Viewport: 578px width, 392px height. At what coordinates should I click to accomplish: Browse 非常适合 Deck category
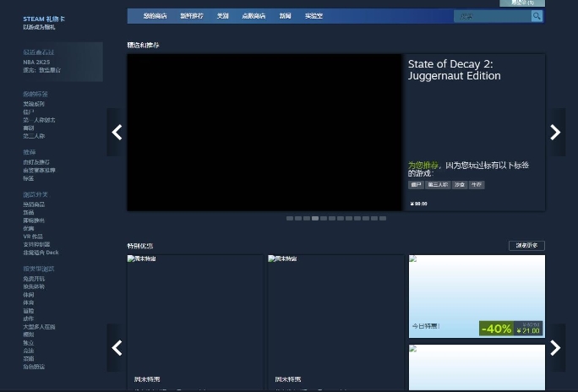(41, 253)
